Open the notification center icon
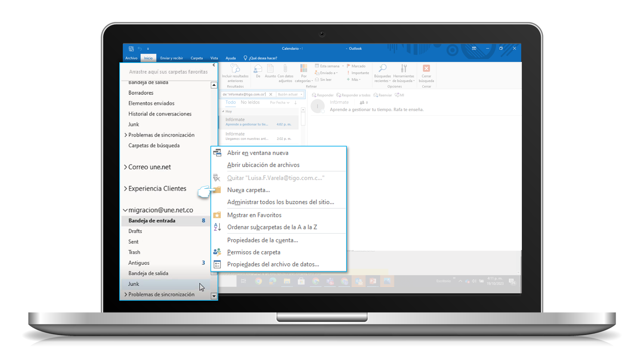This screenshot has height=363, width=644. (x=512, y=281)
